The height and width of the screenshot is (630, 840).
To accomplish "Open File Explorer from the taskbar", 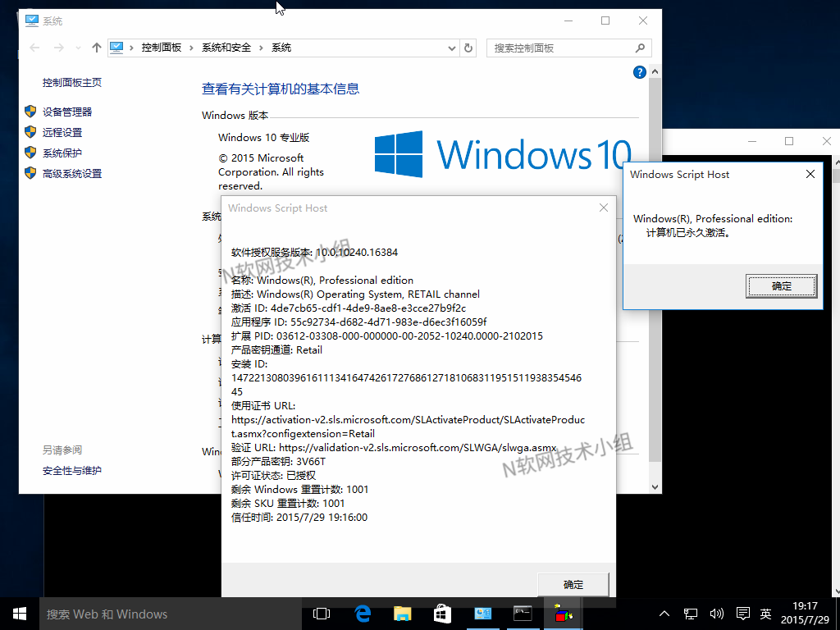I will [402, 614].
